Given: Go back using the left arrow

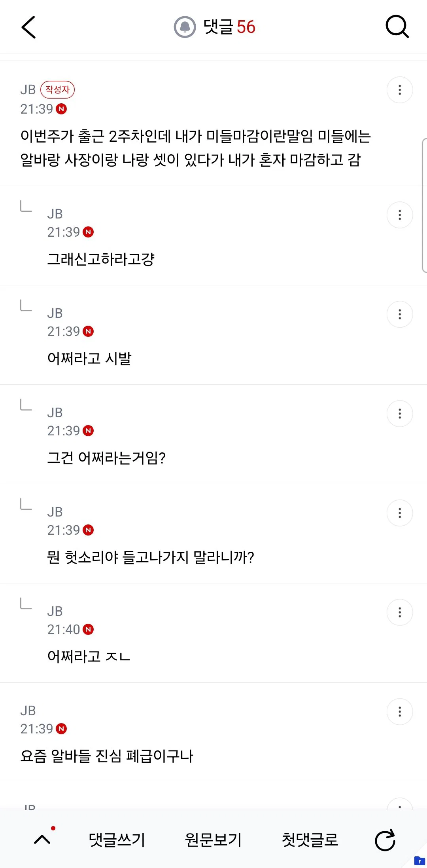Looking at the screenshot, I should [x=28, y=27].
